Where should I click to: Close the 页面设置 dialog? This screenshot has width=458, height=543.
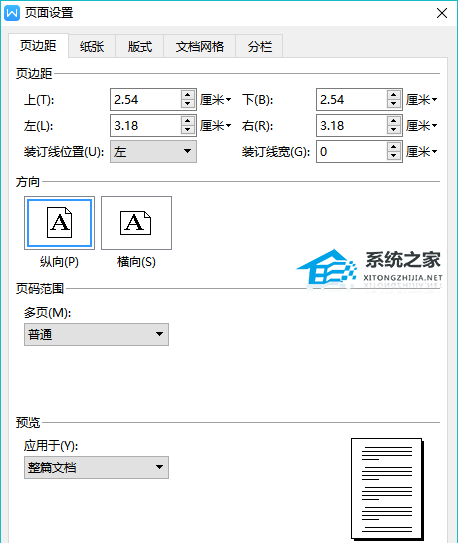pyautogui.click(x=442, y=13)
